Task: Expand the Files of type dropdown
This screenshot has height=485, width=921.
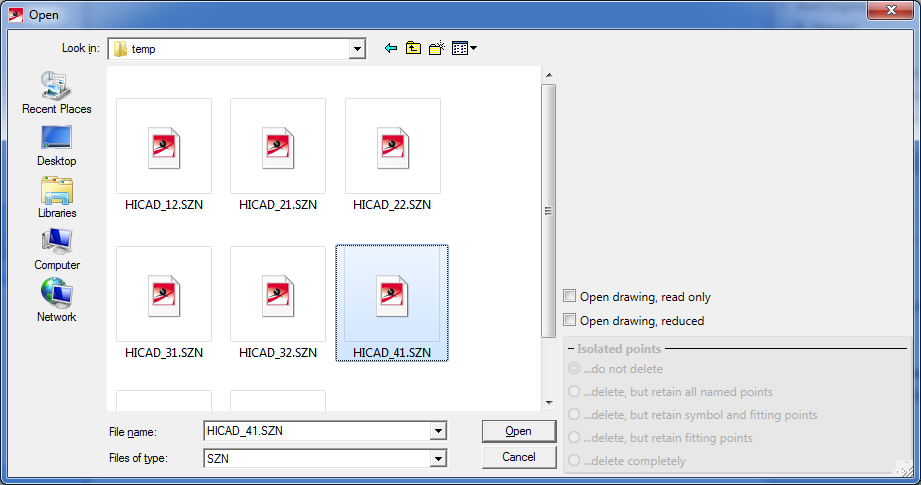Action: point(438,458)
